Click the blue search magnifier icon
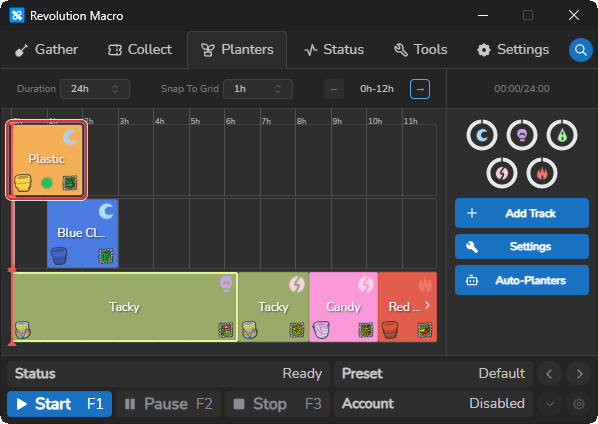598x424 pixels. coord(580,50)
